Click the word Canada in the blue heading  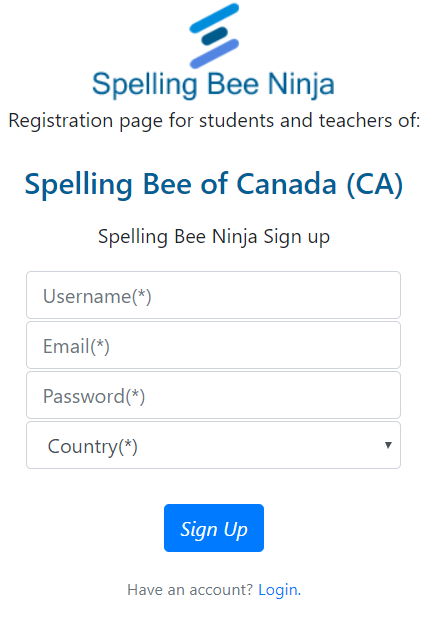[287, 184]
